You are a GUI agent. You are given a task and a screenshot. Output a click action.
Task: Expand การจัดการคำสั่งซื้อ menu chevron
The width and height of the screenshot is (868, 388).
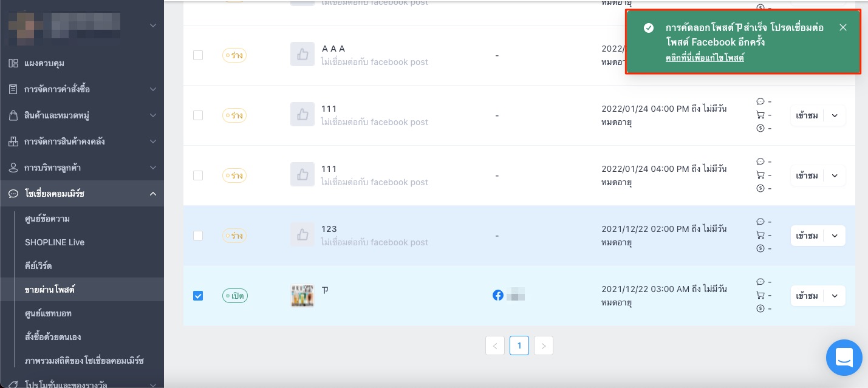click(x=153, y=89)
